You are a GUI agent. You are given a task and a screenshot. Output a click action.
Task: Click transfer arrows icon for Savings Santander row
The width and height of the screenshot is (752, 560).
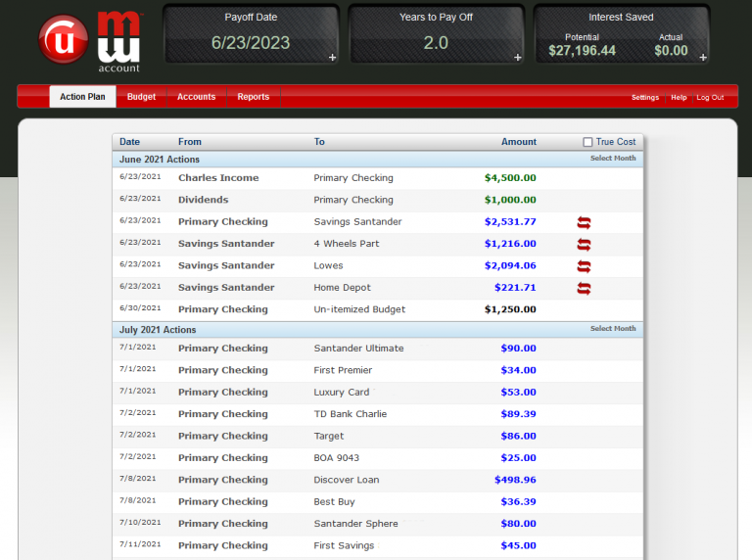coord(584,222)
